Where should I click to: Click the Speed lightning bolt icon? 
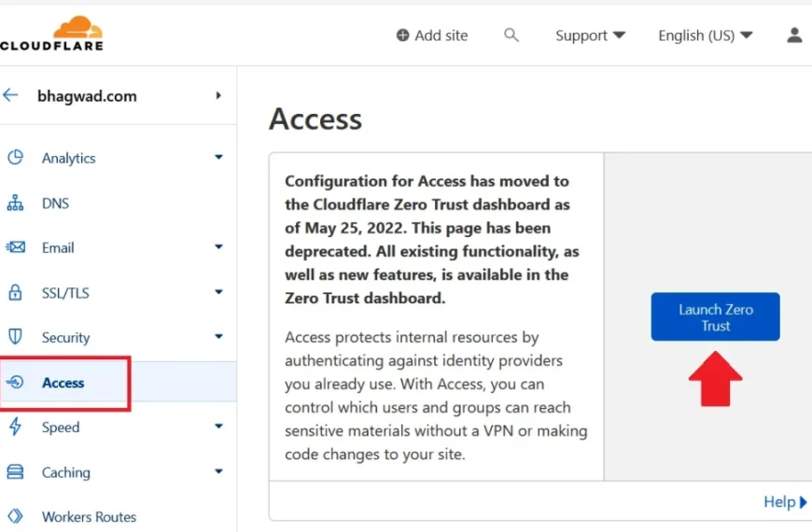point(15,427)
